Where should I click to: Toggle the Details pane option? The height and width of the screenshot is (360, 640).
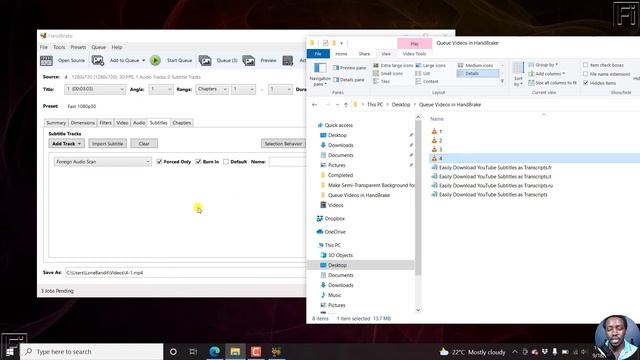click(348, 80)
